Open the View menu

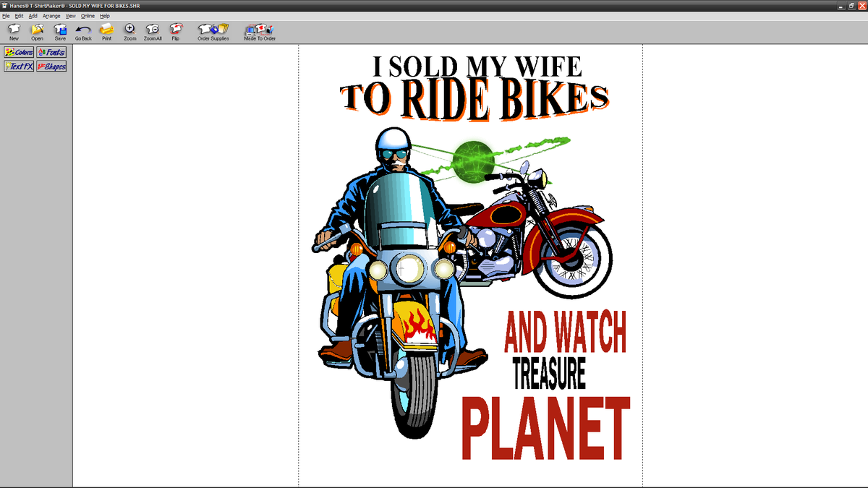point(70,16)
